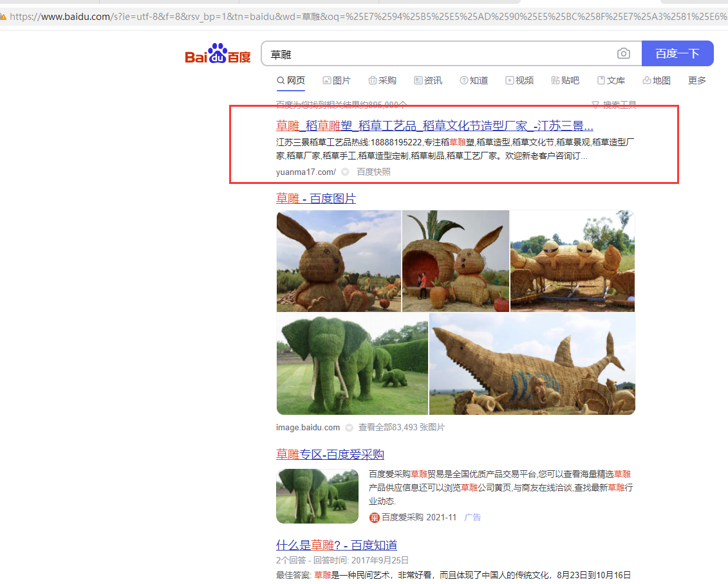Screen dimensions: 728x584
Task: Open the 地图 tab
Action: point(657,80)
